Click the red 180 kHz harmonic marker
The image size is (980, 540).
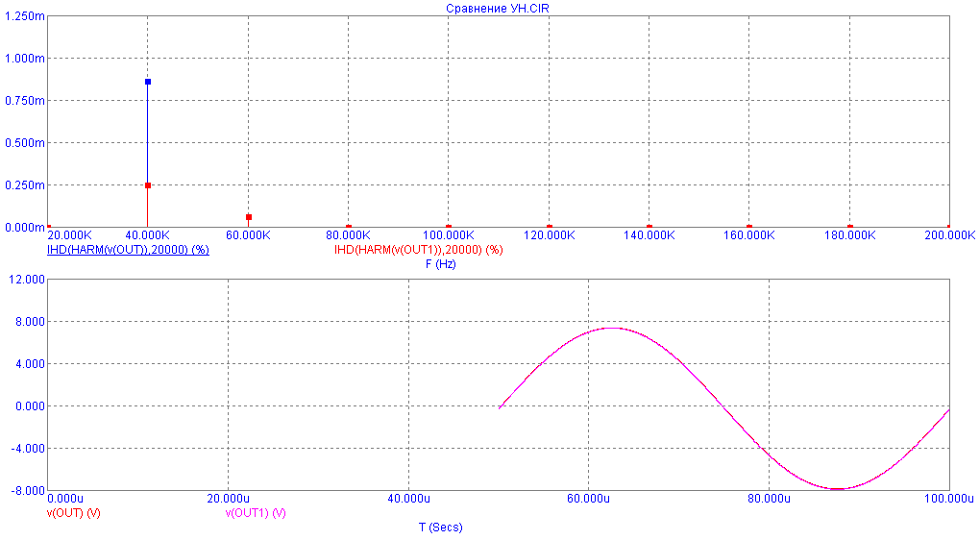(850, 226)
